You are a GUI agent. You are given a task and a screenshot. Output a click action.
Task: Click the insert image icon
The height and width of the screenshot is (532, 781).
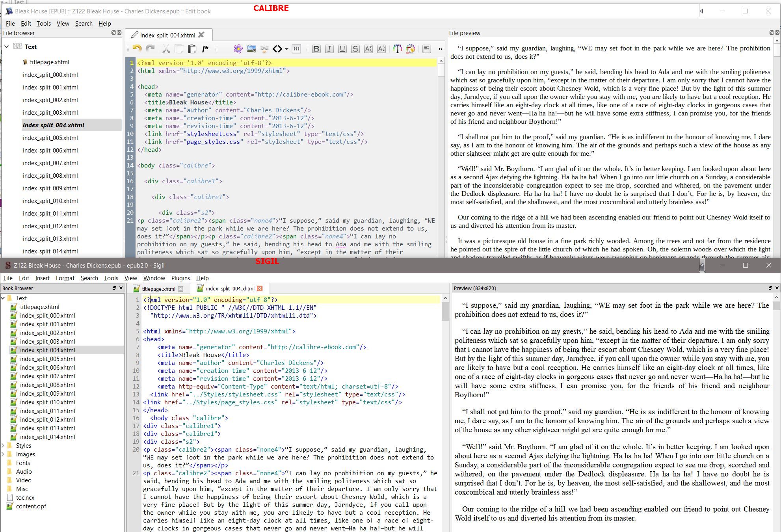tap(251, 49)
